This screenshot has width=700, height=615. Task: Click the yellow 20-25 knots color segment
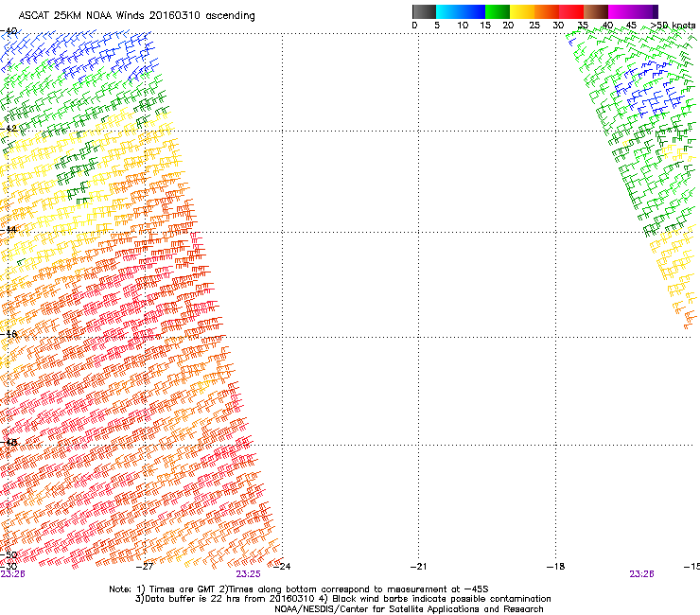[x=522, y=11]
